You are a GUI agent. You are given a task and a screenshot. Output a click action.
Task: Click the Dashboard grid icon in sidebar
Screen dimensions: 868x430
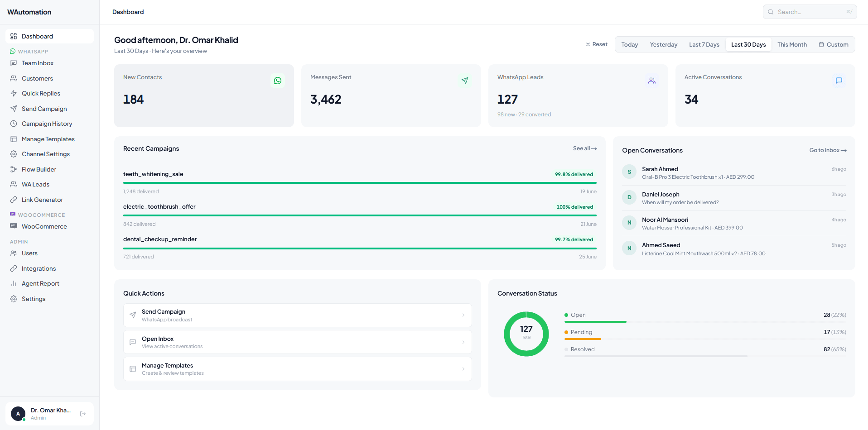(14, 36)
